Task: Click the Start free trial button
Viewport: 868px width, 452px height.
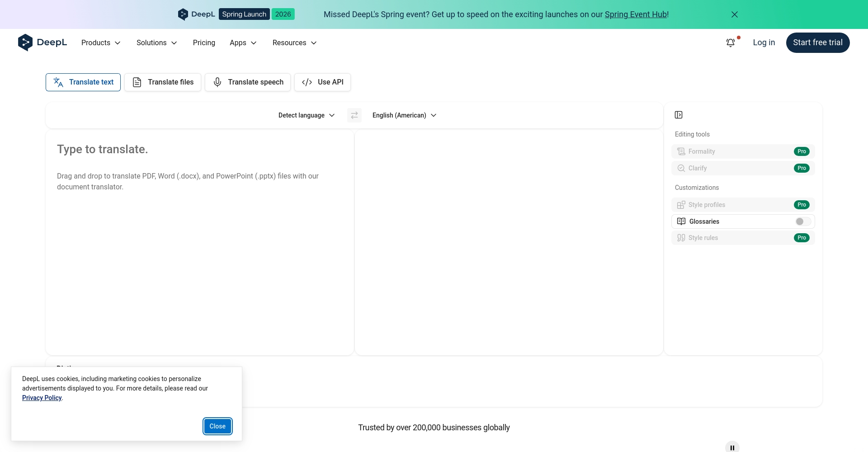Action: pos(818,42)
